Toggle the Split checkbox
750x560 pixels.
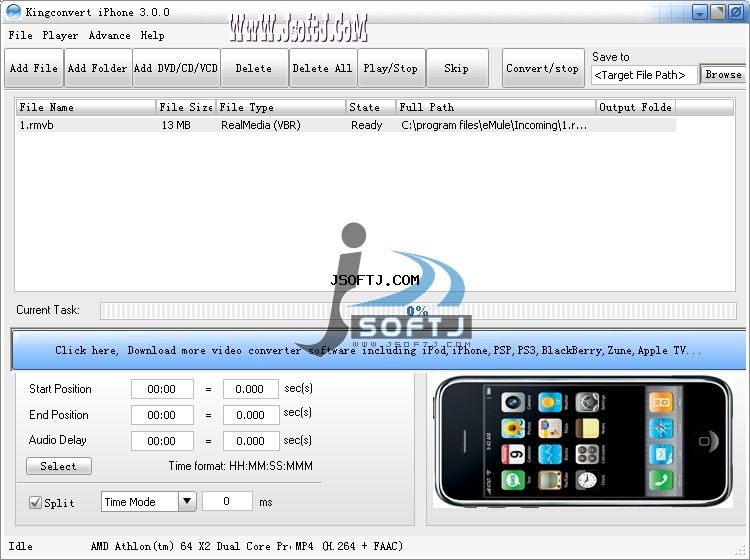35,503
